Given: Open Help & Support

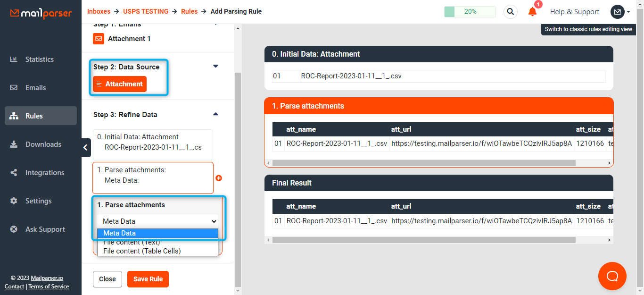Looking at the screenshot, I should (575, 12).
